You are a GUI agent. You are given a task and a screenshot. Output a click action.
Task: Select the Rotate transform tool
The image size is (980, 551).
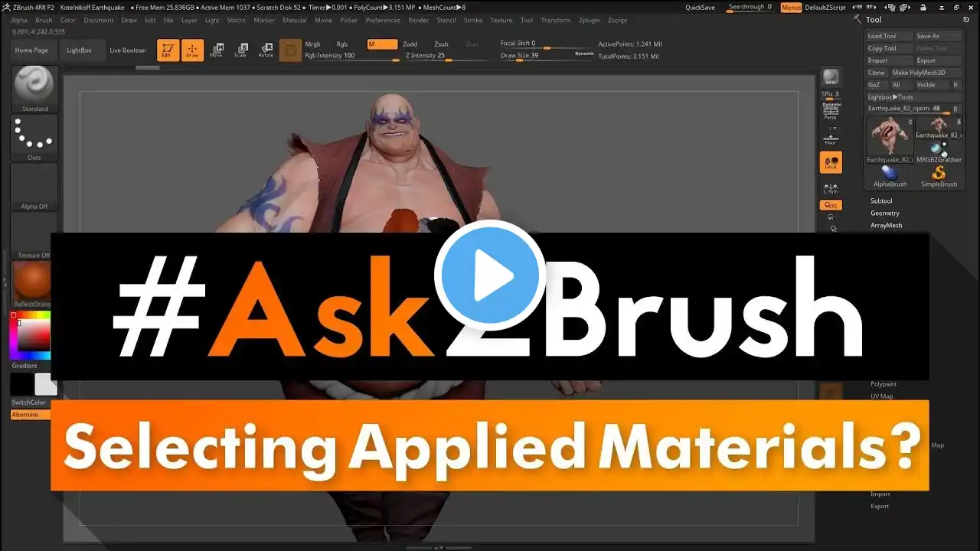pos(266,51)
